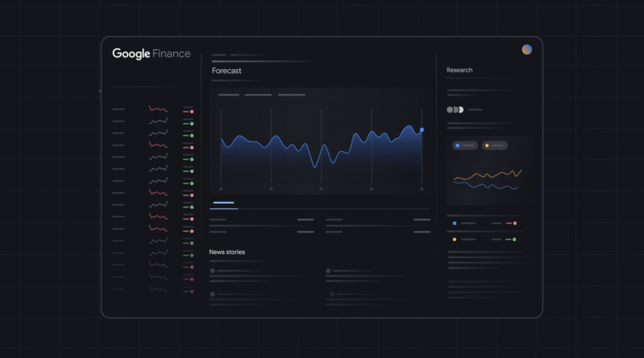Open the user profile avatar
Image resolution: width=644 pixels, height=358 pixels.
click(526, 49)
